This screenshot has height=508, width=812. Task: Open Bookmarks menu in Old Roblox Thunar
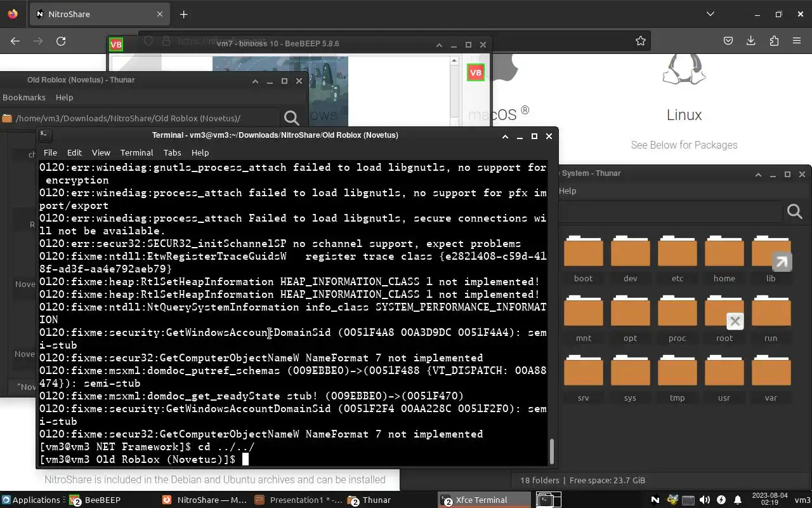24,97
